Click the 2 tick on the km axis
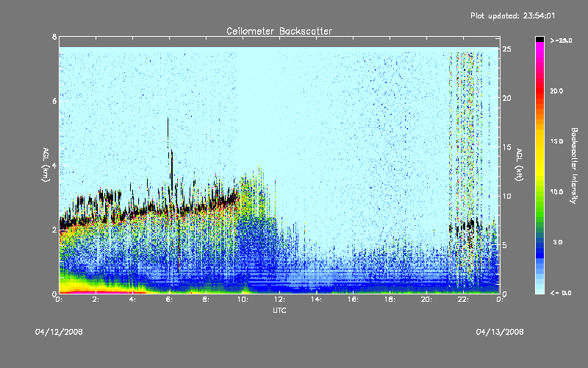This screenshot has height=368, width=588. (54, 230)
